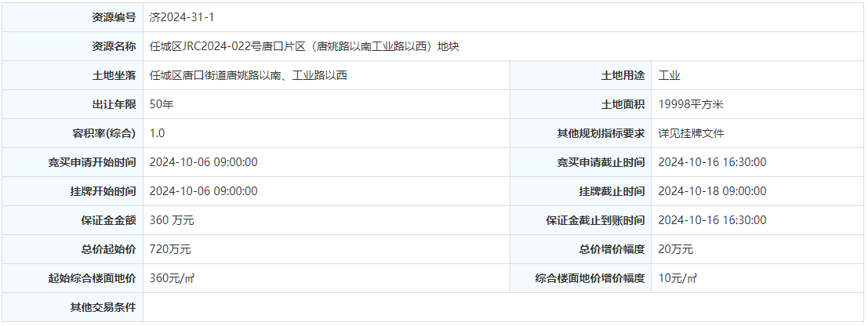This screenshot has height=326, width=868.
Task: Select the 资源名称 label
Action: (x=114, y=46)
